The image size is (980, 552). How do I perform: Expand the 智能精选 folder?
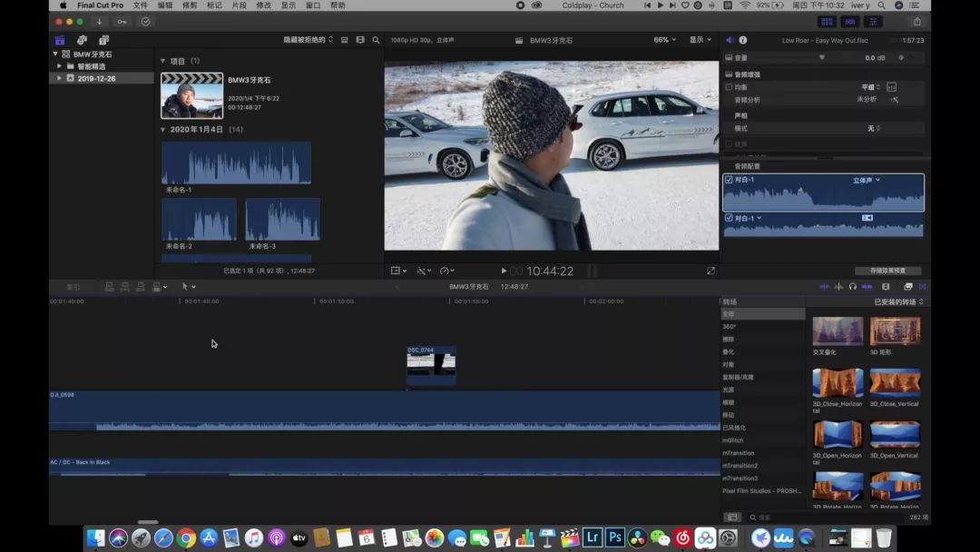60,66
